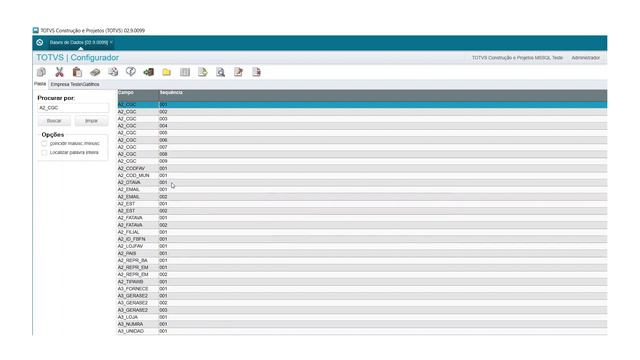Select the A2_PAIS row
640x360 pixels.
[x=362, y=253]
